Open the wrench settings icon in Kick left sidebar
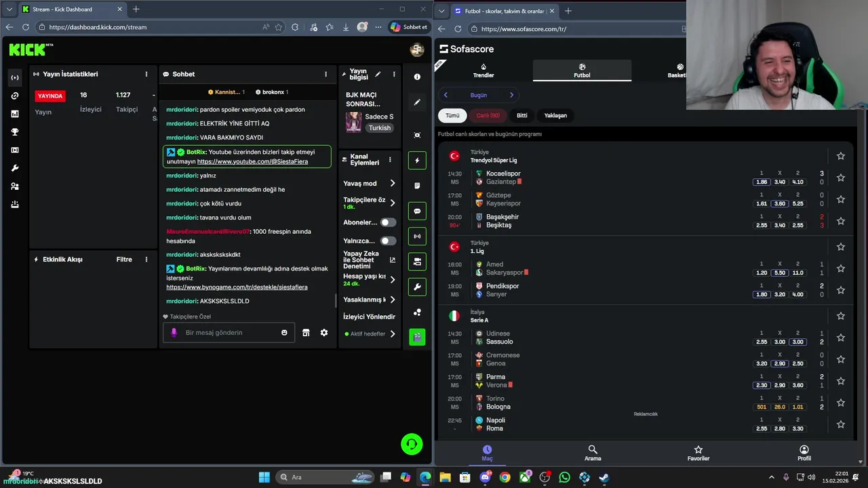The height and width of the screenshot is (488, 868). 15,168
